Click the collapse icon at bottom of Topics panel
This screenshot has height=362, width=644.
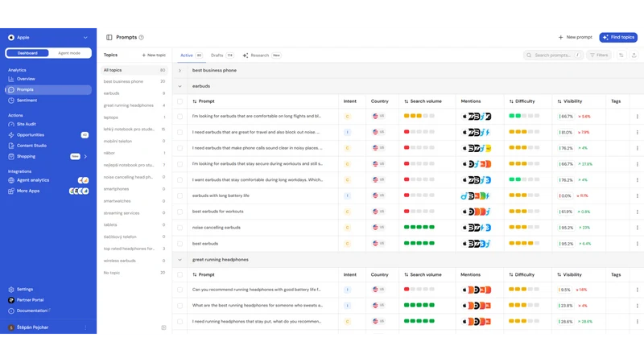163,327
